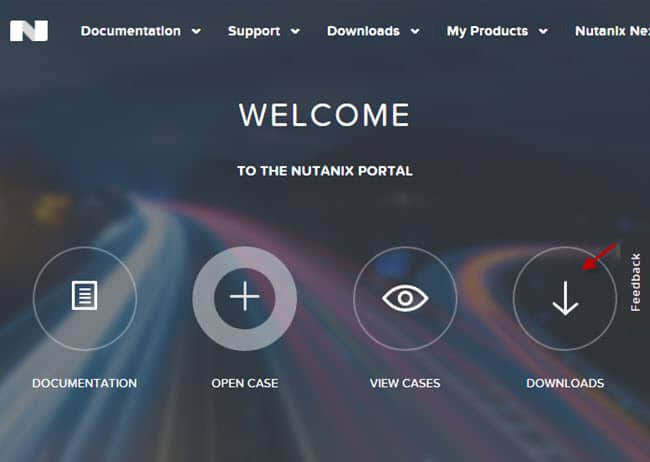The height and width of the screenshot is (462, 650).
Task: Click the DOWNLOADS label link
Action: pos(565,383)
